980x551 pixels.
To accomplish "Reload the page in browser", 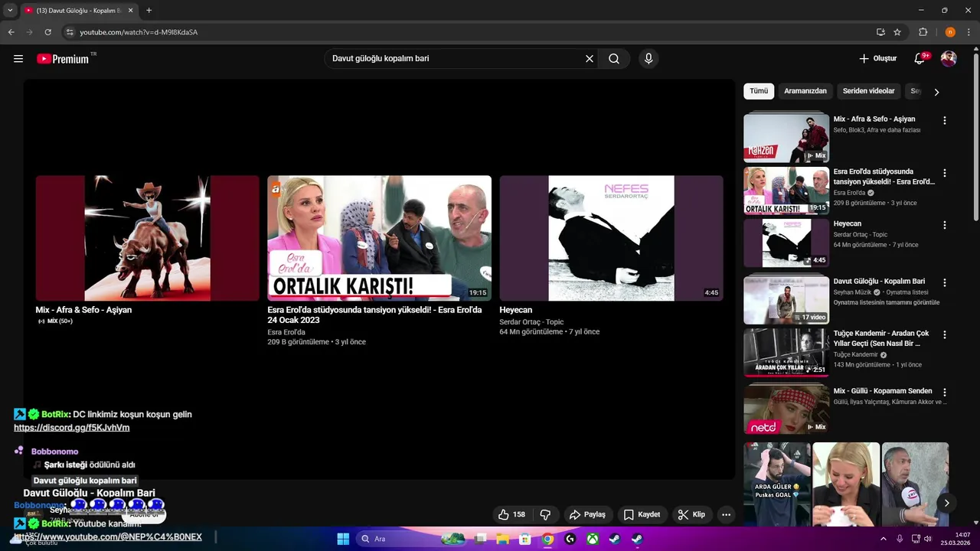I will tap(47, 32).
